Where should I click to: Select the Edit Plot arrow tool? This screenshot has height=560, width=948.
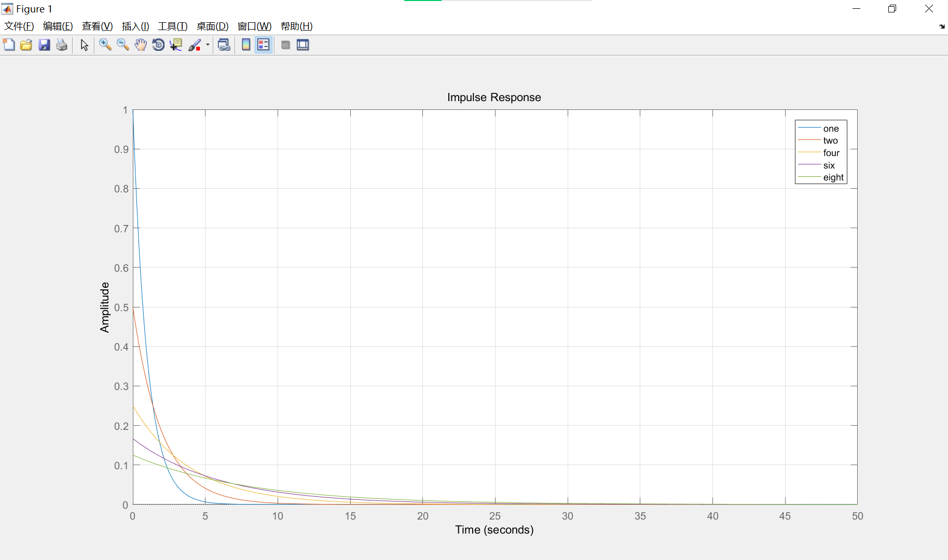click(84, 45)
